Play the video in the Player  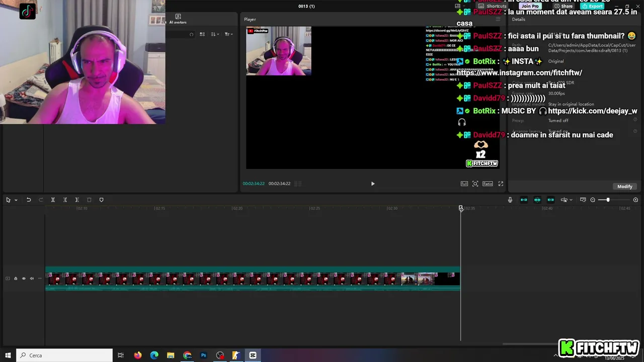click(373, 184)
